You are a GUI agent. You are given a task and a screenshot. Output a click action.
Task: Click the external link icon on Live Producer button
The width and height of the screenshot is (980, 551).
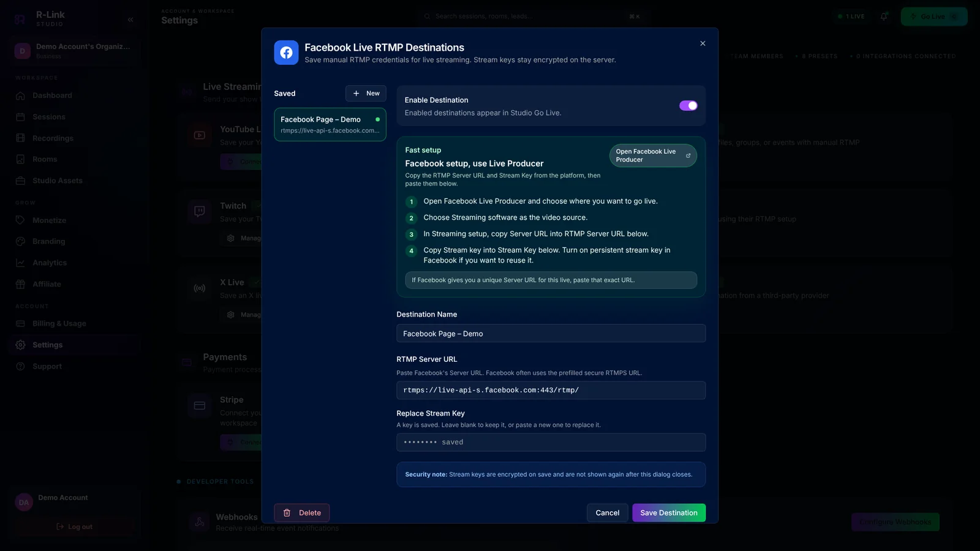click(688, 156)
